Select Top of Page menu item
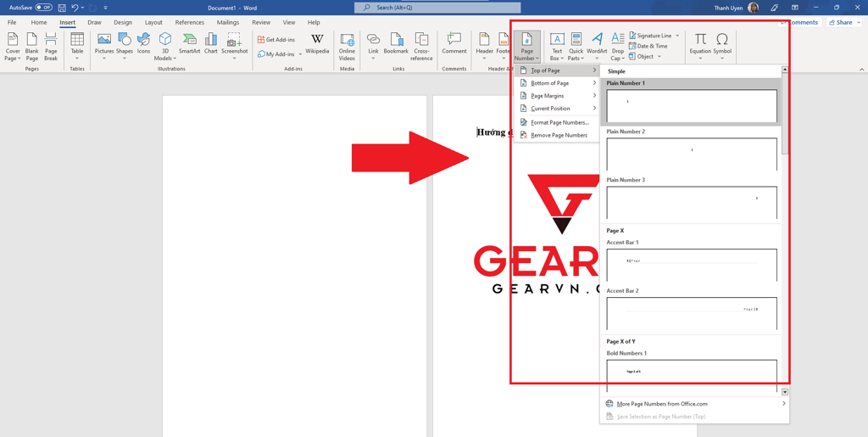Viewport: 868px width, 437px height. click(x=557, y=70)
